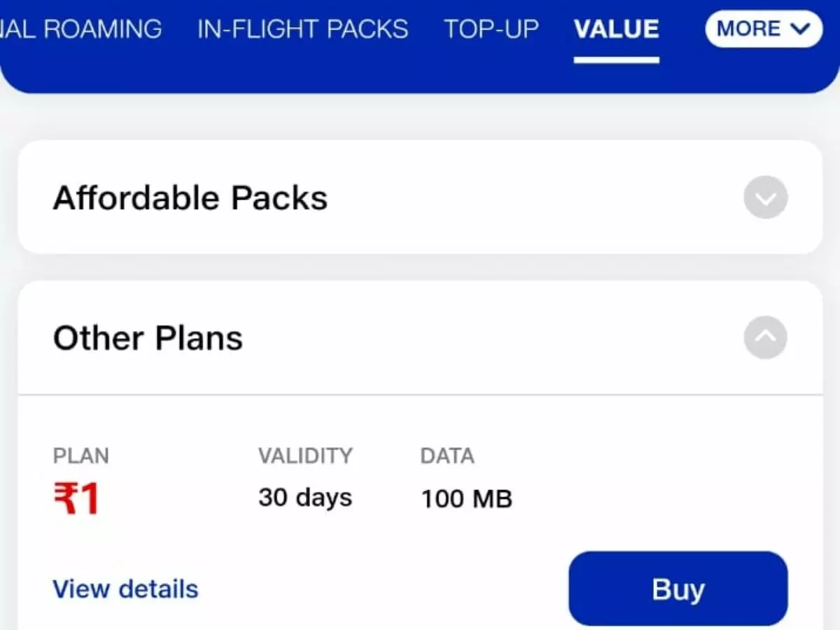Click the Other Plans header
This screenshot has height=630, width=840.
[x=148, y=338]
